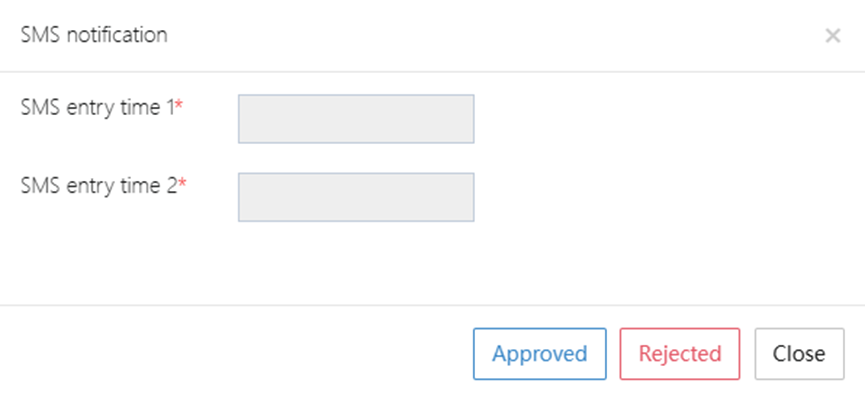Choose the blue-outlined Approved button
The height and width of the screenshot is (396, 865).
click(540, 354)
